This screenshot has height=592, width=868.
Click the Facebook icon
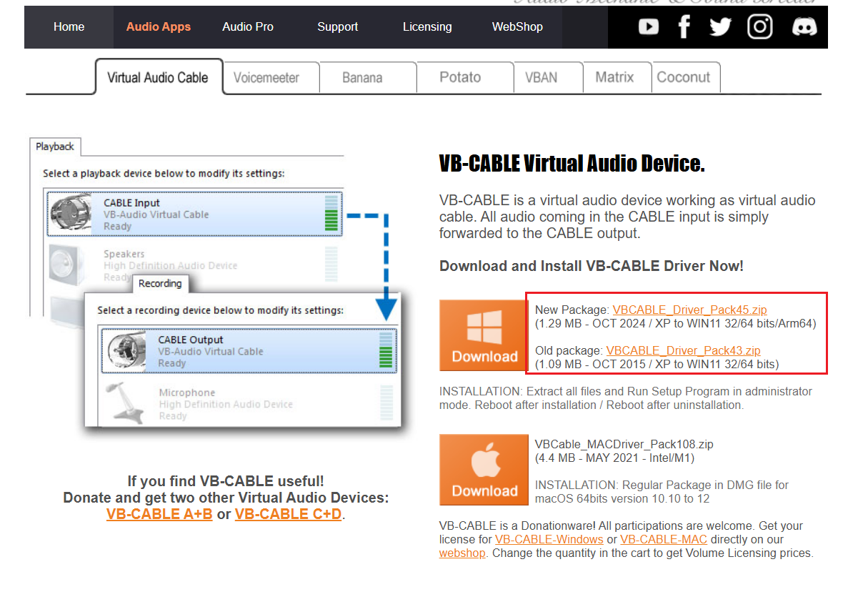tap(684, 27)
